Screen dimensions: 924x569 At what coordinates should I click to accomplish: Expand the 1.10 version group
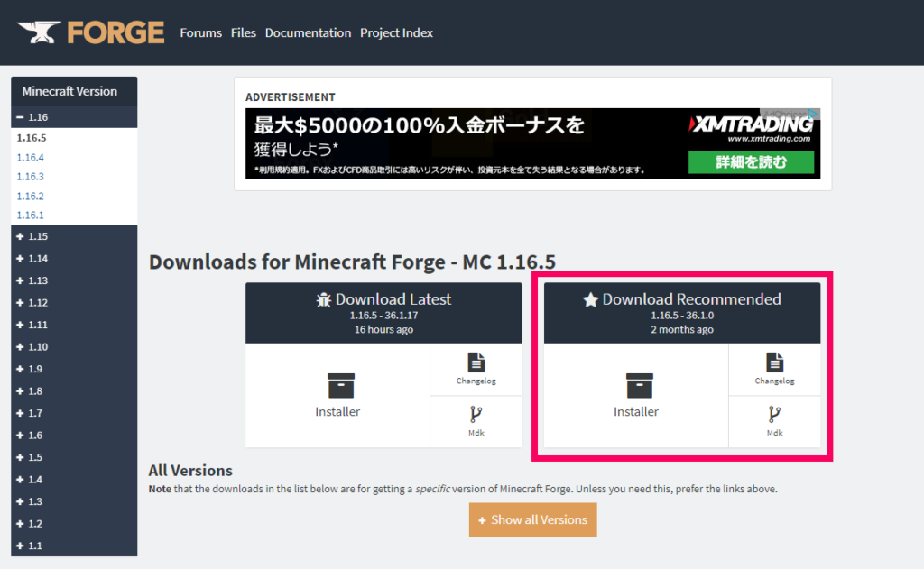[x=74, y=347]
